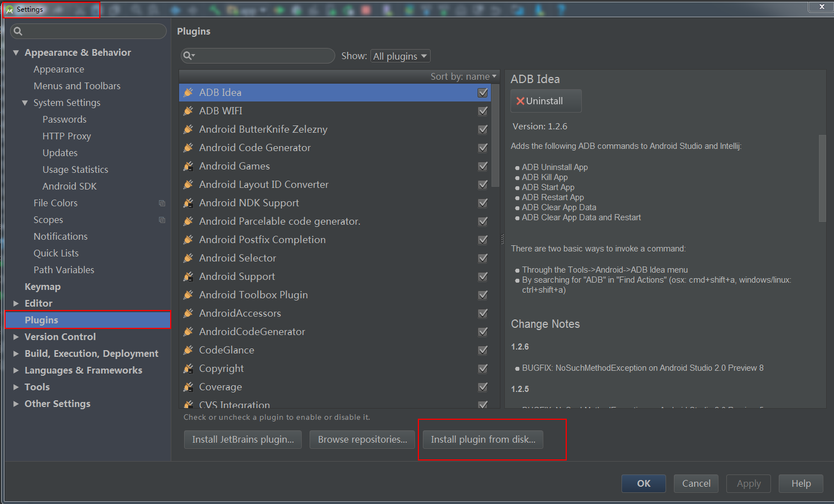Uncheck the ADB WIFI plugin

pos(483,111)
